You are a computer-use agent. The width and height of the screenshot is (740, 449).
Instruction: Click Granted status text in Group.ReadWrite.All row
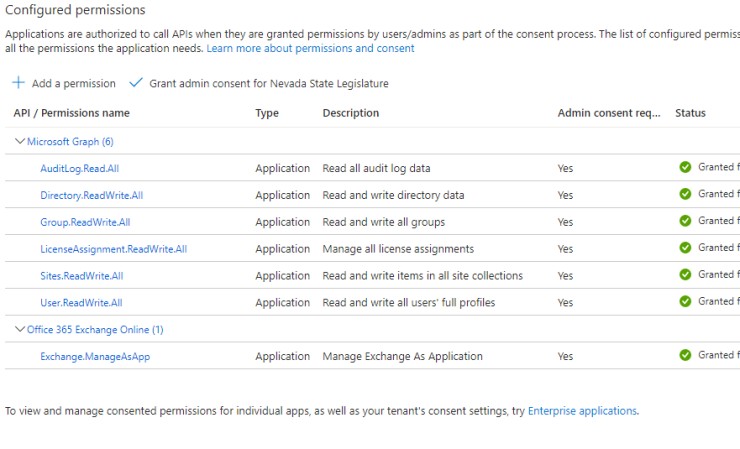pyautogui.click(x=719, y=220)
